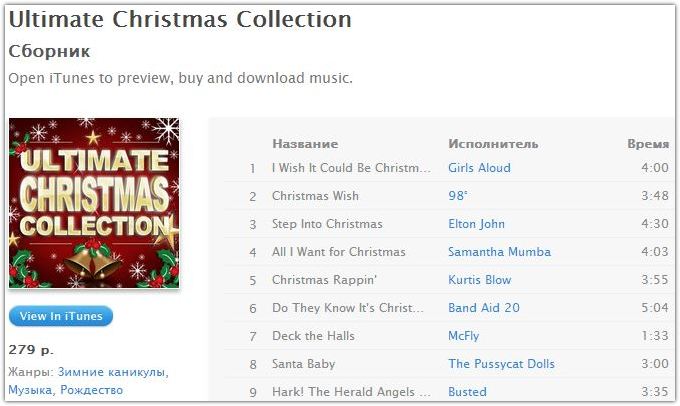Viewport: 680px width, 406px height.
Task: Select the track Christmas Wish
Action: [447, 196]
